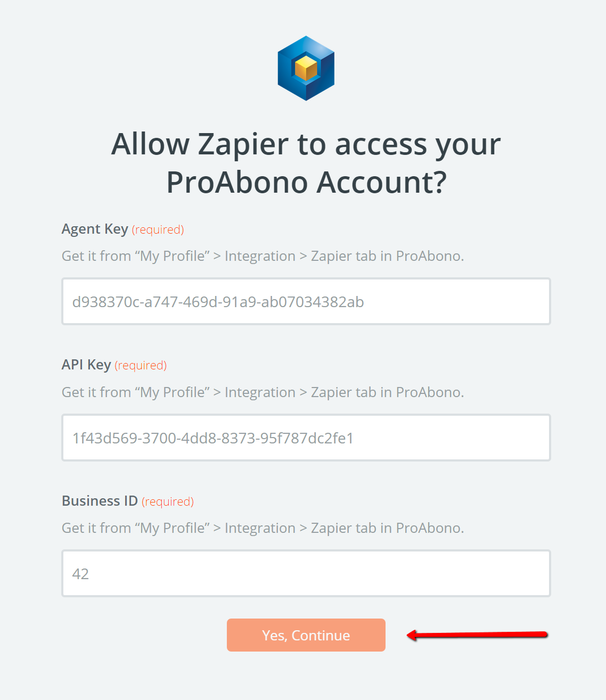Click the Yes, Continue button
This screenshot has height=700, width=606.
tap(306, 635)
